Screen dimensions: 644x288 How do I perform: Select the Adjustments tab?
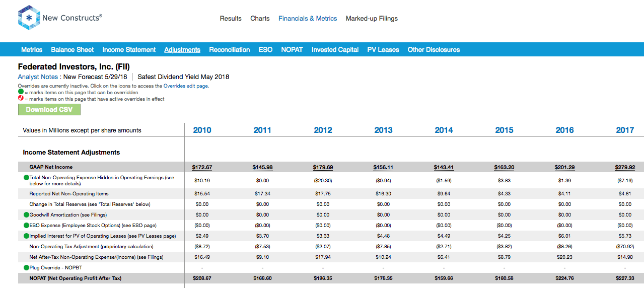click(x=182, y=49)
